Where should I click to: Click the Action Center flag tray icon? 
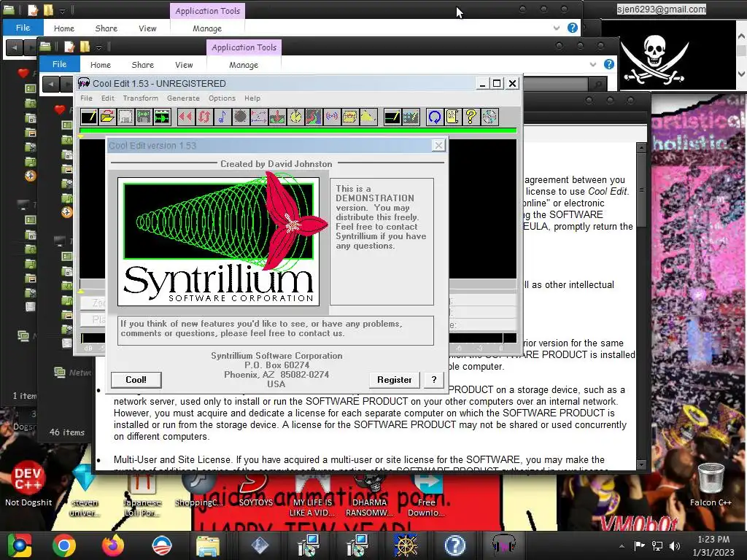click(x=639, y=545)
